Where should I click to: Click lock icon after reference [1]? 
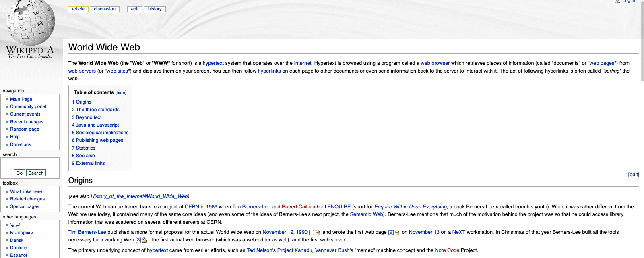318,233
